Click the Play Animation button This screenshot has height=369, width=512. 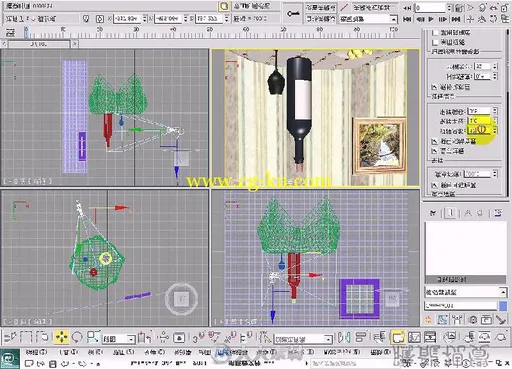(x=431, y=19)
